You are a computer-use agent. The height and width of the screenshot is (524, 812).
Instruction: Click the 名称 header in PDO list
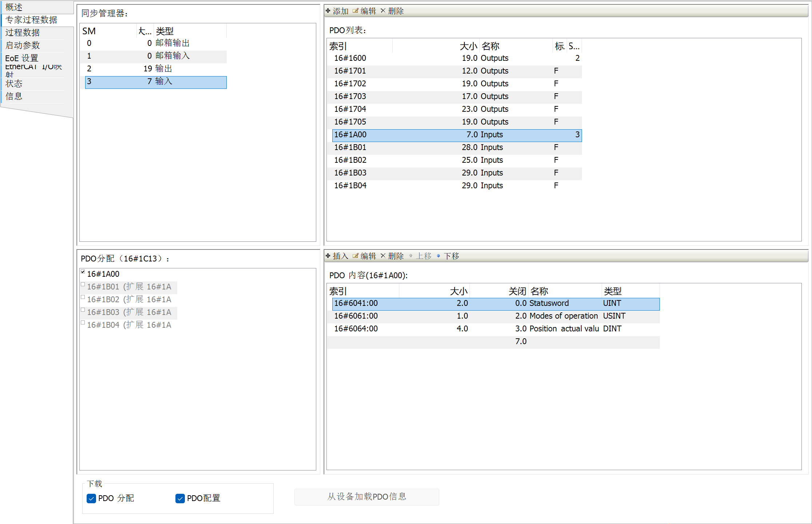(516, 46)
